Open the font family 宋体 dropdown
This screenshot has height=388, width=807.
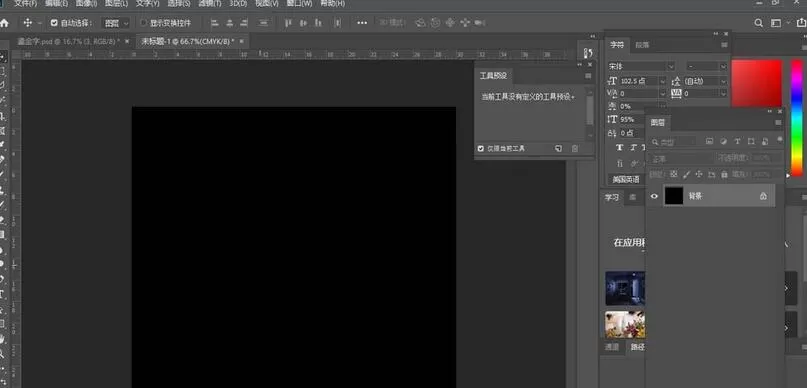(x=641, y=66)
